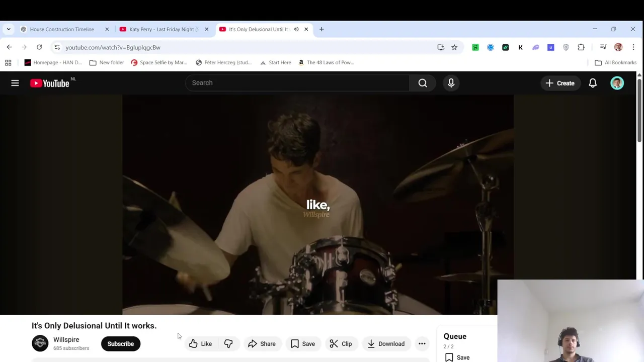Open the Chrome three-dot menu

pyautogui.click(x=633, y=47)
